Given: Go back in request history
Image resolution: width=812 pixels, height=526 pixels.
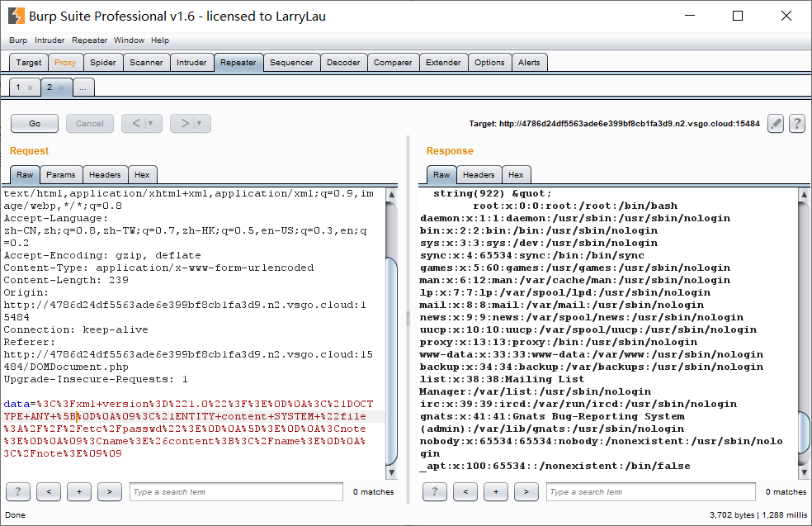Looking at the screenshot, I should 135,123.
